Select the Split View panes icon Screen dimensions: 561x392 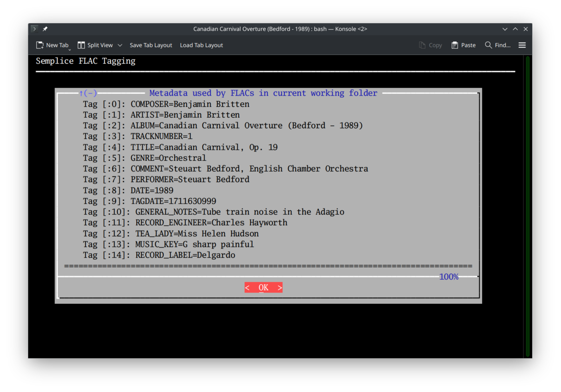click(x=81, y=45)
